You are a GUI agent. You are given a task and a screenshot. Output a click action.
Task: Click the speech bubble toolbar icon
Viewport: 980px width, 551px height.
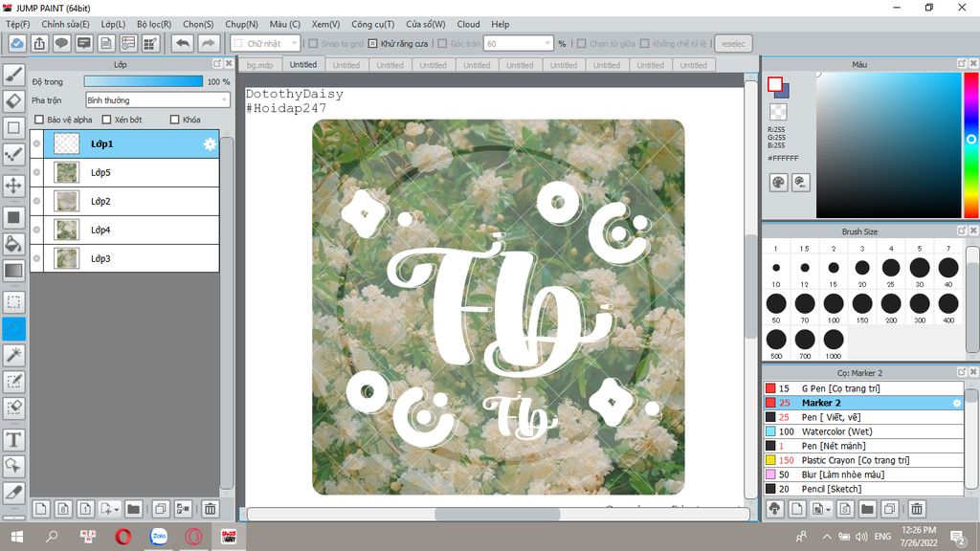click(61, 44)
